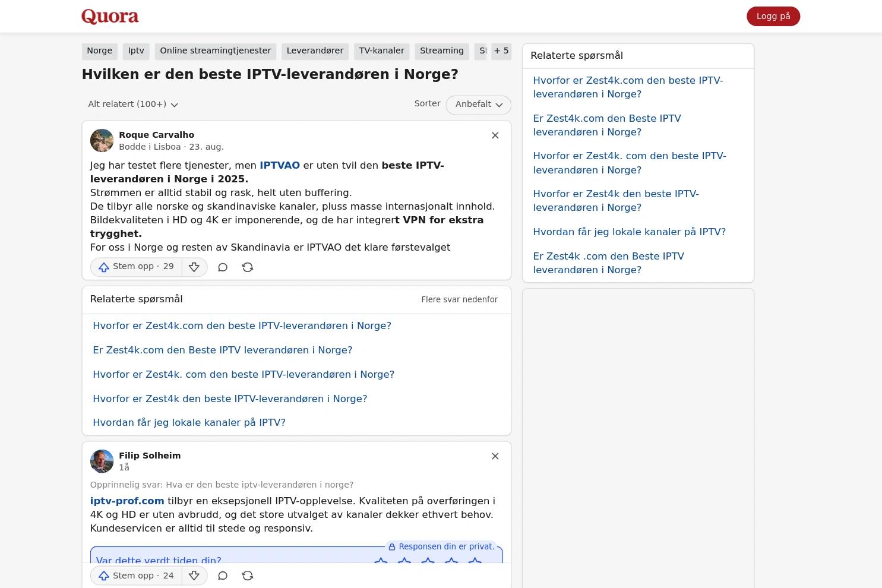Upvote Filip Solheim's answer
This screenshot has width=882, height=588.
coord(136,576)
